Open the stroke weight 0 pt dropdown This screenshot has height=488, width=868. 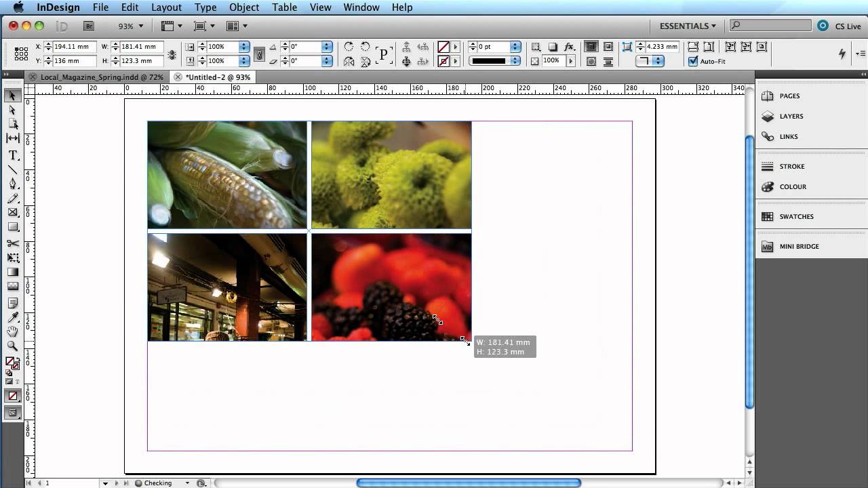click(x=515, y=47)
